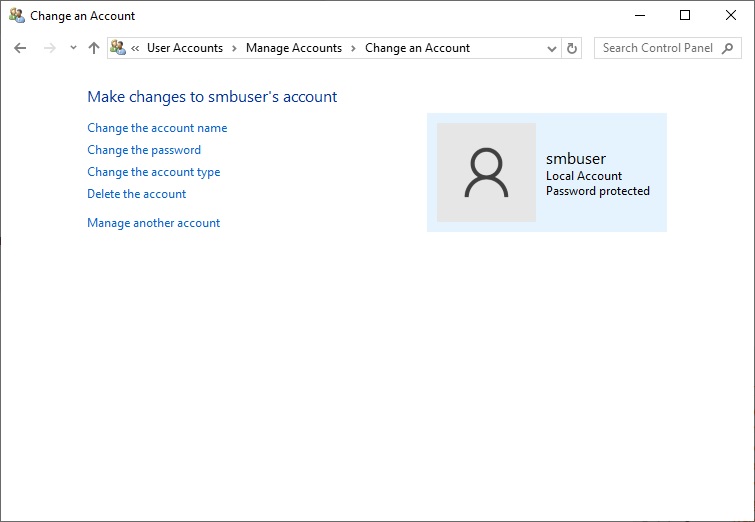Choose Change the account type
The height and width of the screenshot is (522, 755).
tap(153, 172)
